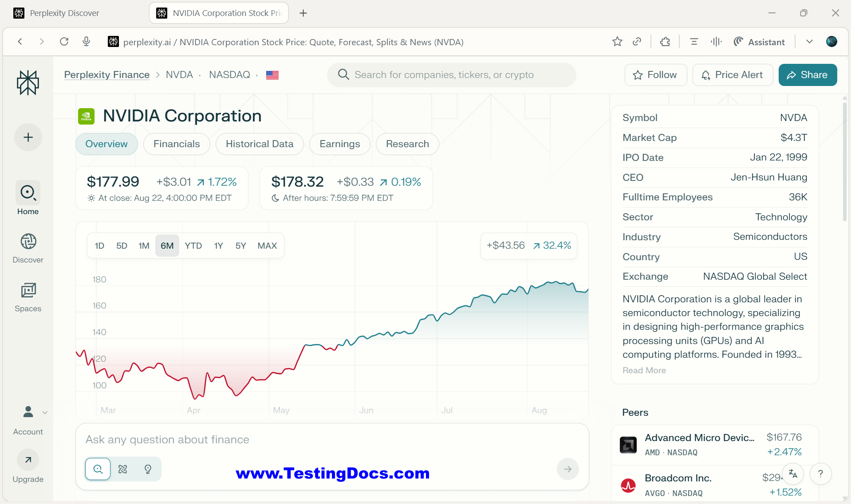The width and height of the screenshot is (851, 504).
Task: Open the Historical Data tab
Action: point(259,144)
